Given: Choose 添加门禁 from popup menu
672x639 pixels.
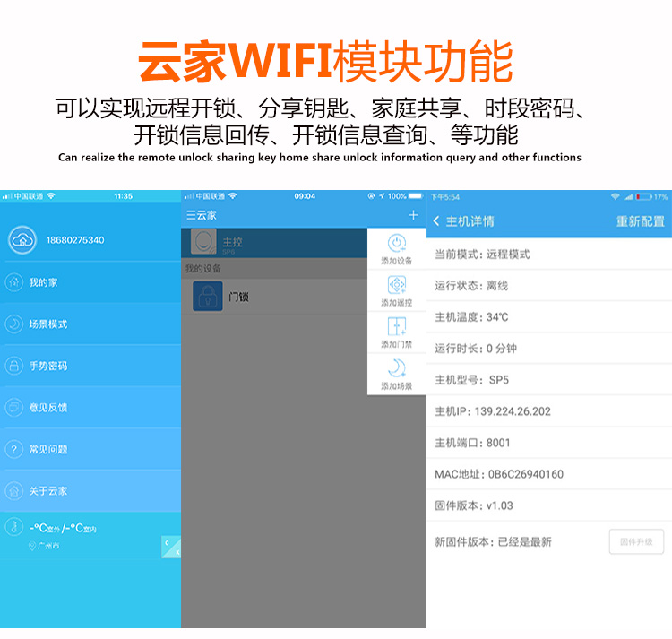Looking at the screenshot, I should (x=397, y=333).
